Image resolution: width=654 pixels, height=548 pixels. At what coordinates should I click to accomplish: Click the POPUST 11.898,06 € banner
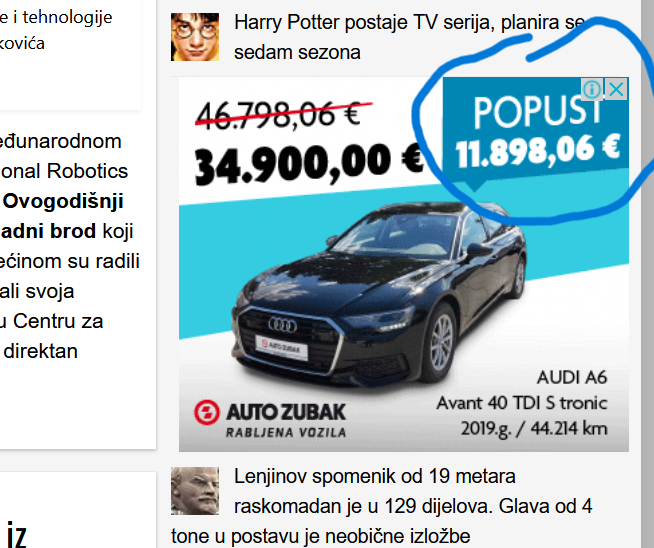pos(536,131)
